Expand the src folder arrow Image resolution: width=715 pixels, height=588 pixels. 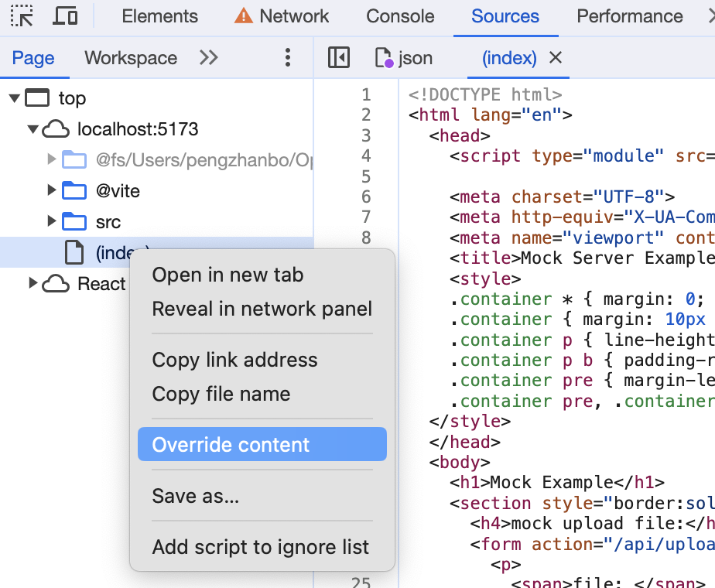[52, 221]
